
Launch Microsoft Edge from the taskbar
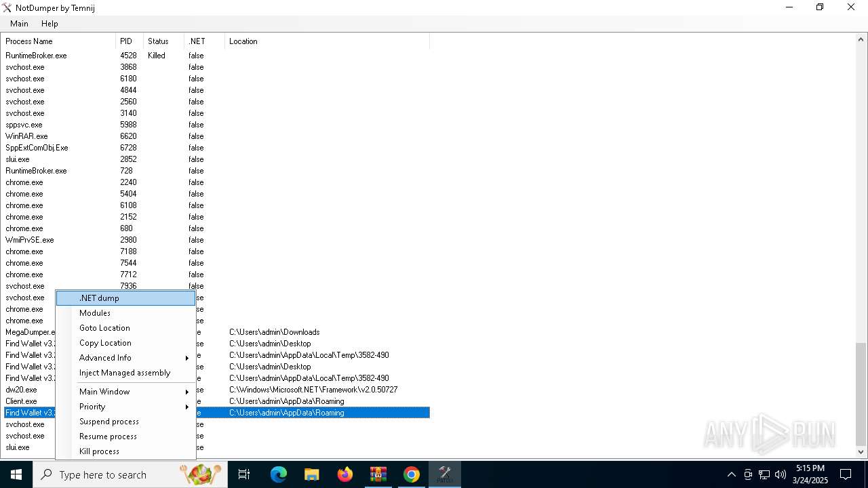[279, 474]
